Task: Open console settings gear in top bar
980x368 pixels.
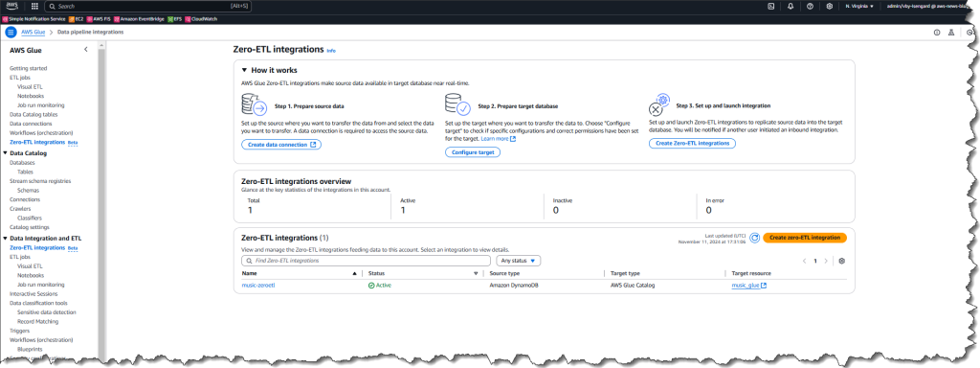Action: click(x=830, y=7)
